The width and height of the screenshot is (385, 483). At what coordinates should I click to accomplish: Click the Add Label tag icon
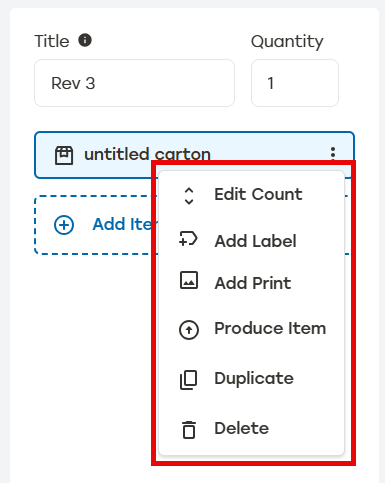point(188,239)
